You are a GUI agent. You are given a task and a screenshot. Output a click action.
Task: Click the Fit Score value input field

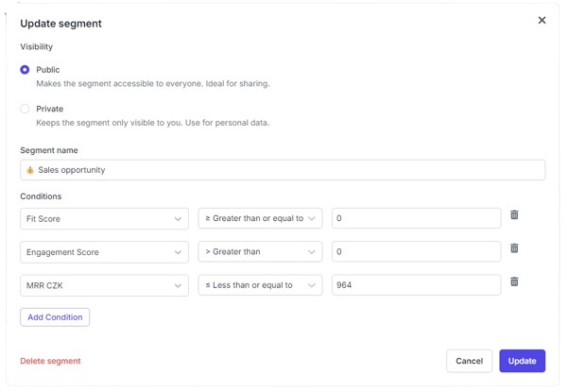(x=416, y=218)
